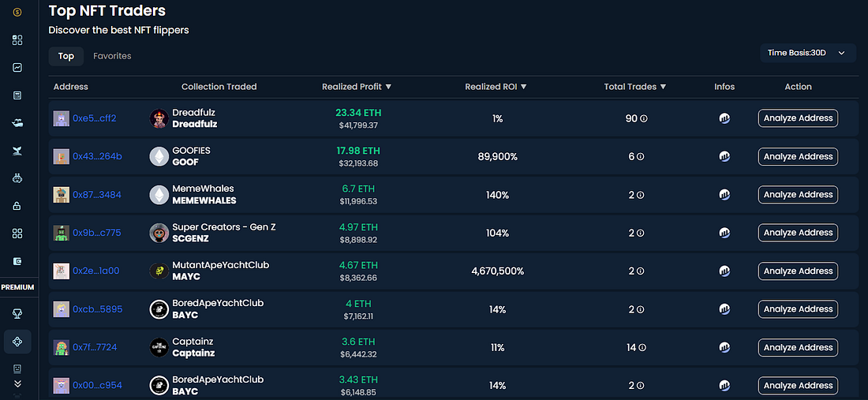868x400 pixels.
Task: Open the trophy icon under PREMIUM
Action: [17, 314]
